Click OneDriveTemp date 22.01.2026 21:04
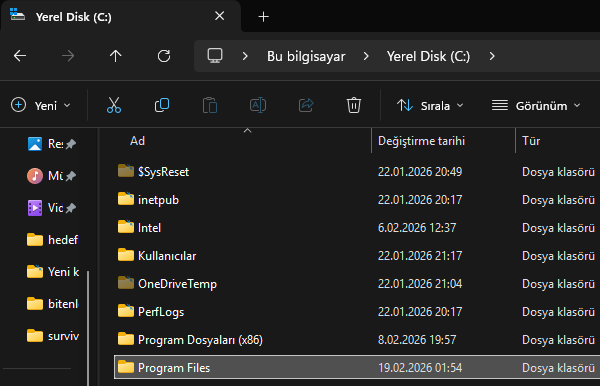Screen dimensions: 600x386 coord(420,284)
